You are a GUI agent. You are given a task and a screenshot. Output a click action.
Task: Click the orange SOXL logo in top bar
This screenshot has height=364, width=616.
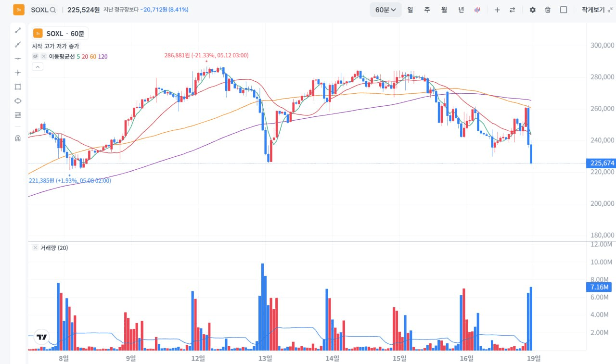19,10
